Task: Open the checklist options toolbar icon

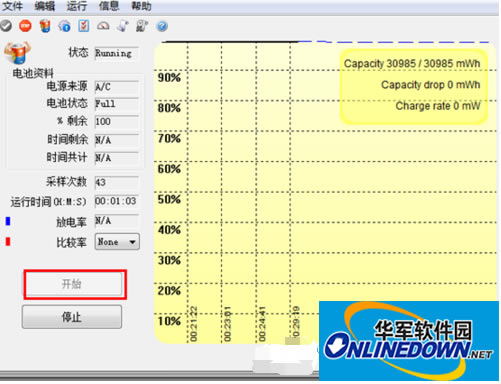Action: pos(84,26)
